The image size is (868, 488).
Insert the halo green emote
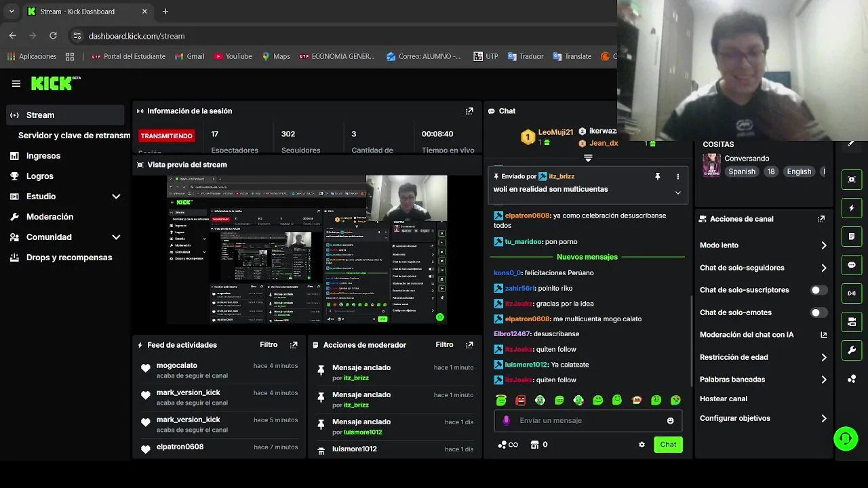(501, 401)
